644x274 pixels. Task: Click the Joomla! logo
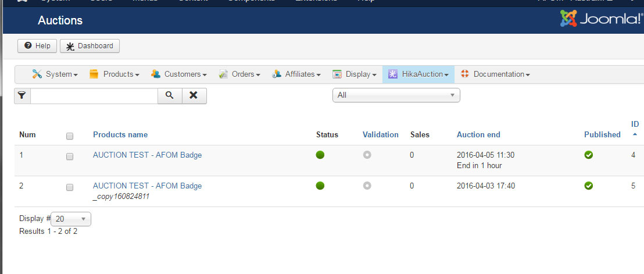click(x=602, y=19)
